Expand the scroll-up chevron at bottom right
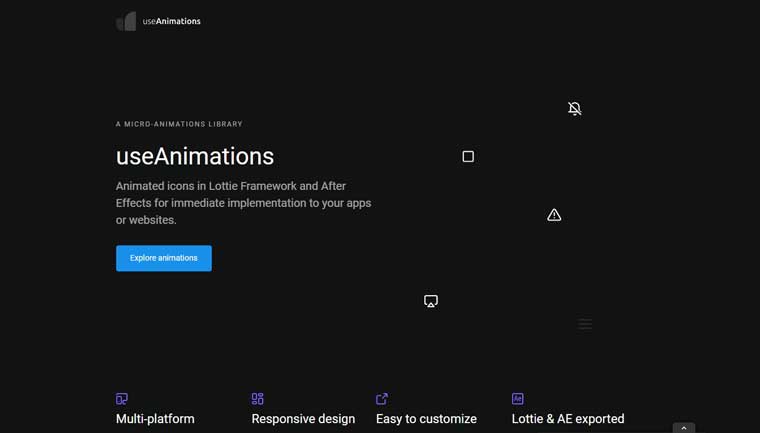The image size is (760, 433). click(x=684, y=428)
